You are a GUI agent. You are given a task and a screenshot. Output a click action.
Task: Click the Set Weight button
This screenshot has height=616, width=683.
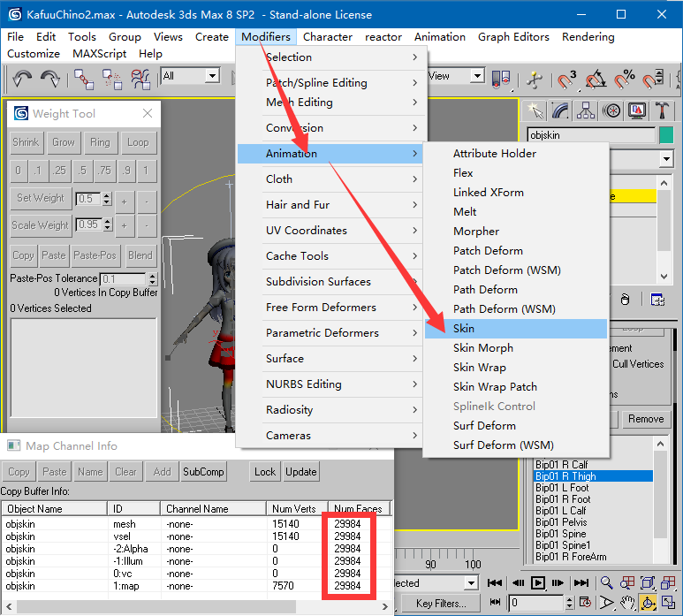(41, 198)
